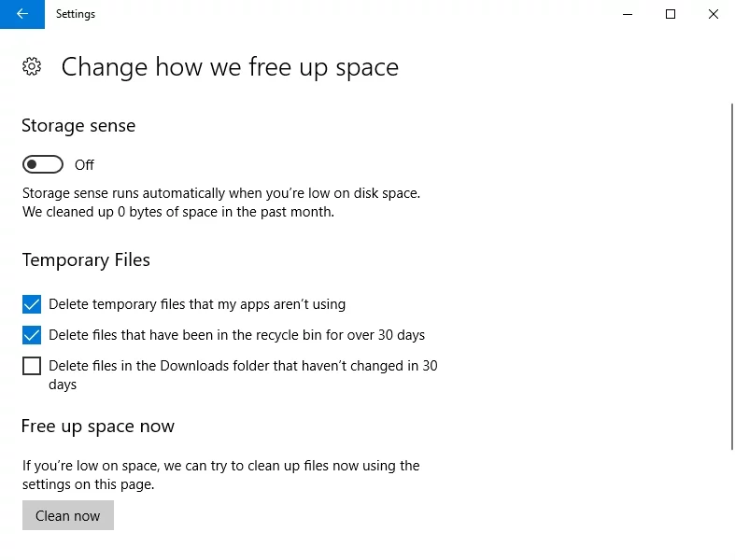The width and height of the screenshot is (735, 560).
Task: Click the Storage sense section heading
Action: pos(78,126)
